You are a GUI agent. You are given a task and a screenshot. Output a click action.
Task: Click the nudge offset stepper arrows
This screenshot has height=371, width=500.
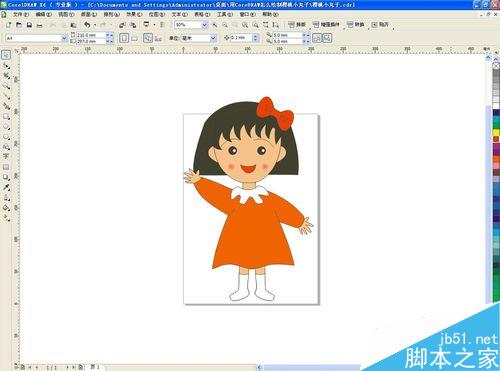tap(256, 38)
